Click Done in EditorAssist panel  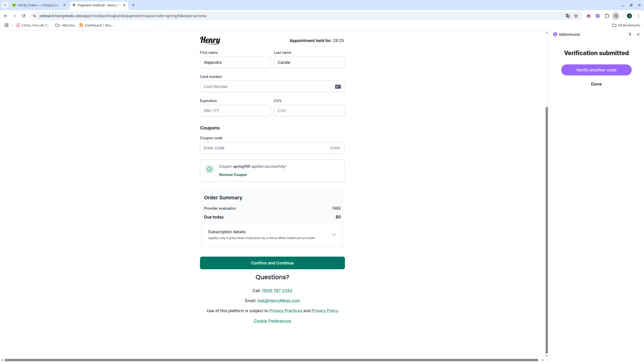tap(596, 84)
